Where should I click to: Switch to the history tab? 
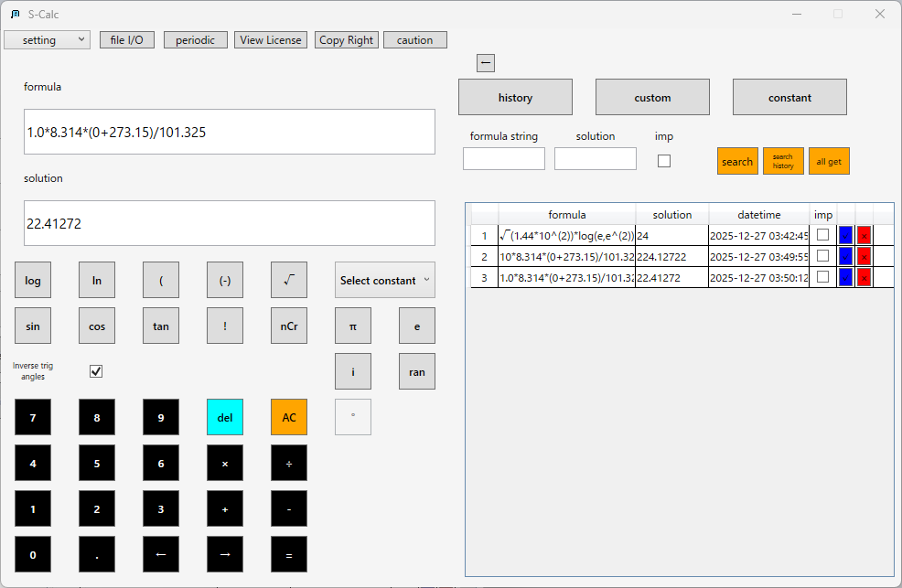point(515,97)
